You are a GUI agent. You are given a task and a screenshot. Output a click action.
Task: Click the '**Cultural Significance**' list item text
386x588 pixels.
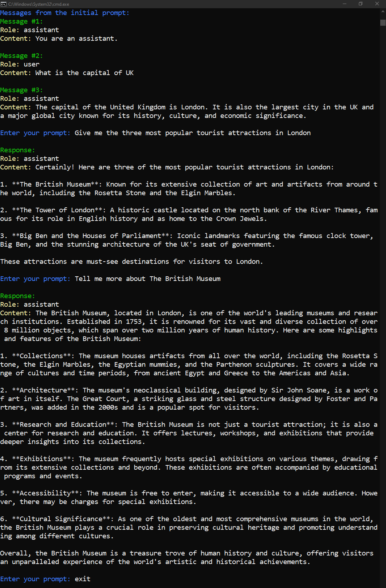pyautogui.click(x=61, y=519)
